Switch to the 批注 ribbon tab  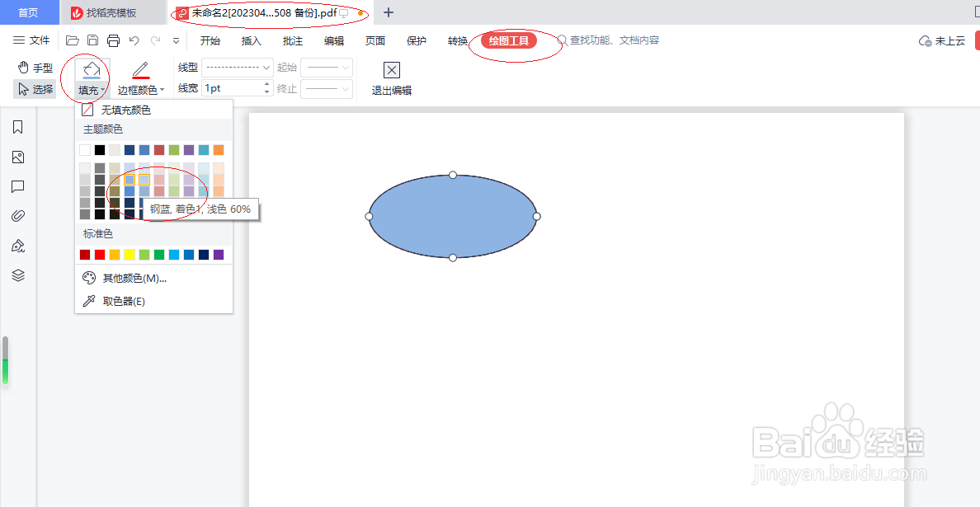point(293,41)
